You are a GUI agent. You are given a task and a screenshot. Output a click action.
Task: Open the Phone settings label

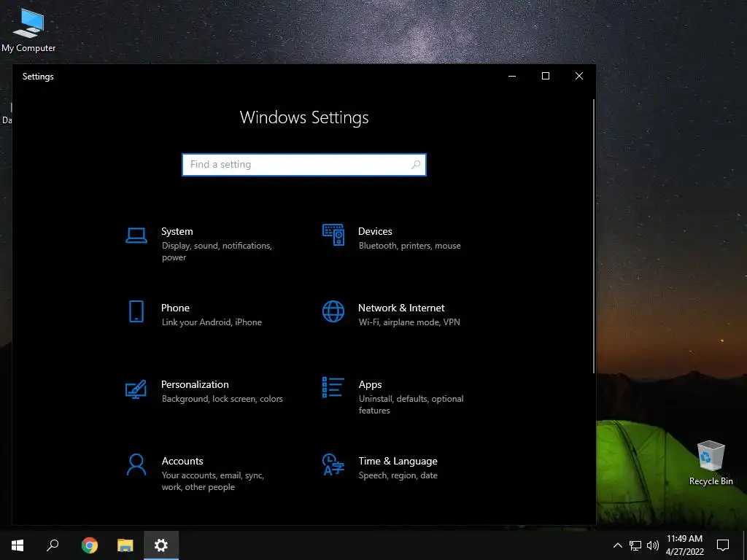(x=175, y=308)
